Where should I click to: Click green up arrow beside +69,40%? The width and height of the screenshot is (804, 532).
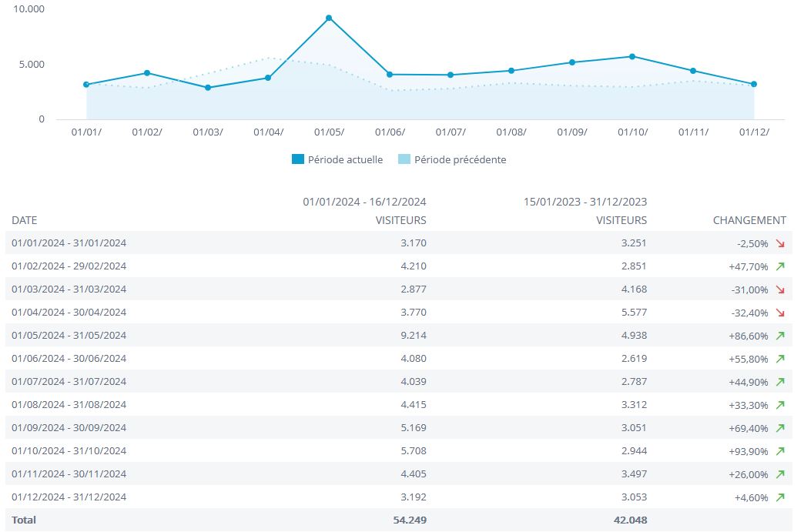coord(780,428)
